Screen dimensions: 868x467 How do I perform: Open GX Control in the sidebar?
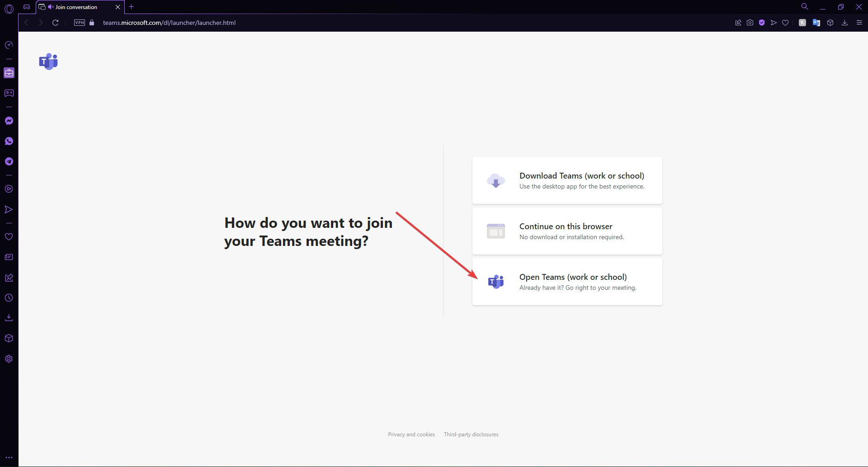pyautogui.click(x=9, y=45)
